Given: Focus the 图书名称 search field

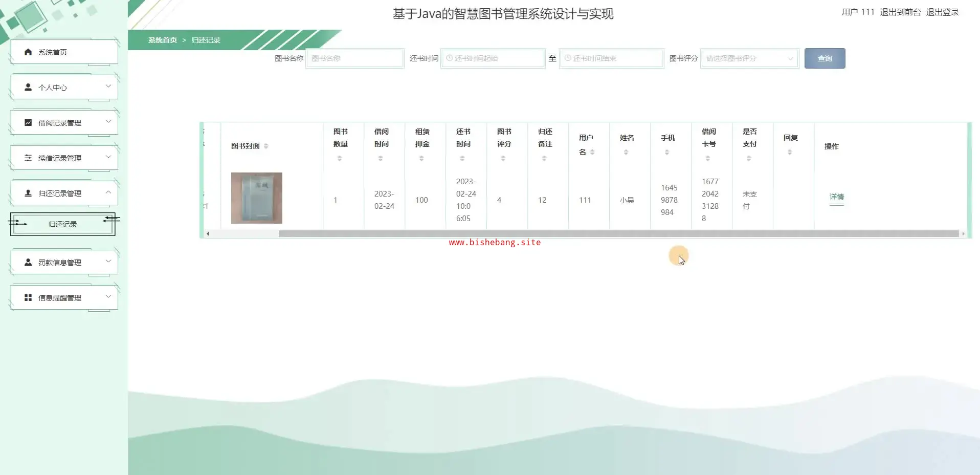Looking at the screenshot, I should pos(354,58).
